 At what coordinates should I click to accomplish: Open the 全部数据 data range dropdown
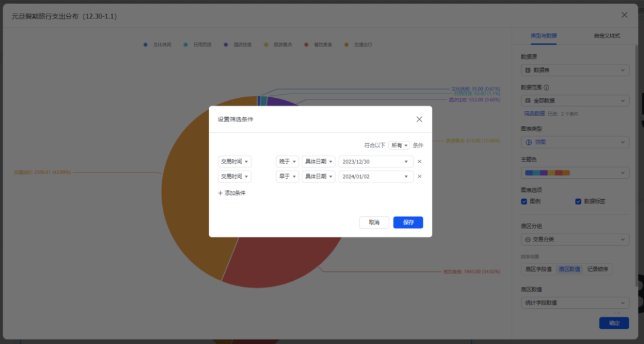click(575, 101)
